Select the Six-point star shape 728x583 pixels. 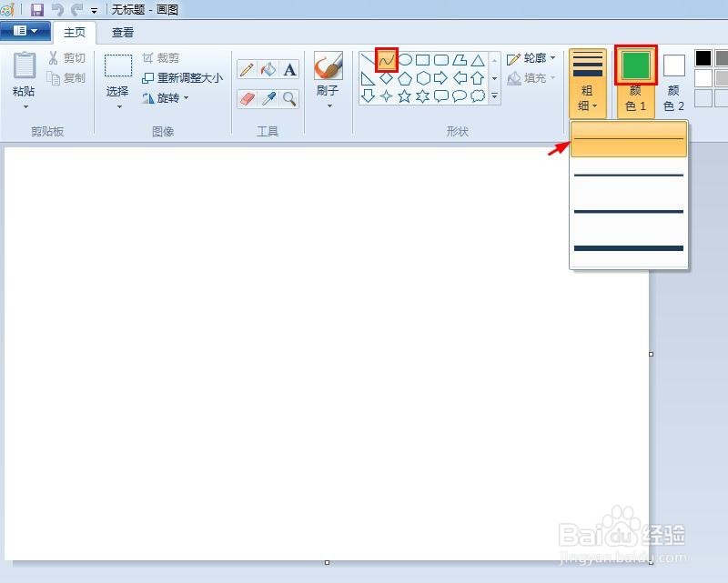tap(422, 96)
